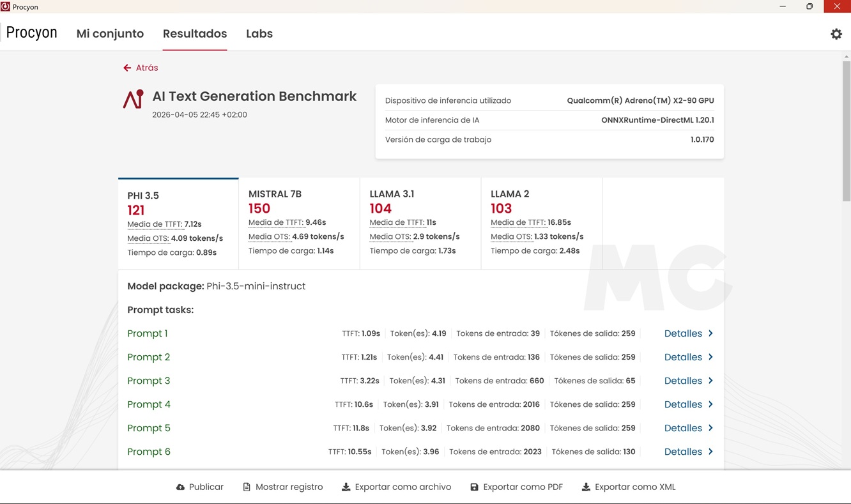Click the Mostrar registro document icon

(x=247, y=487)
